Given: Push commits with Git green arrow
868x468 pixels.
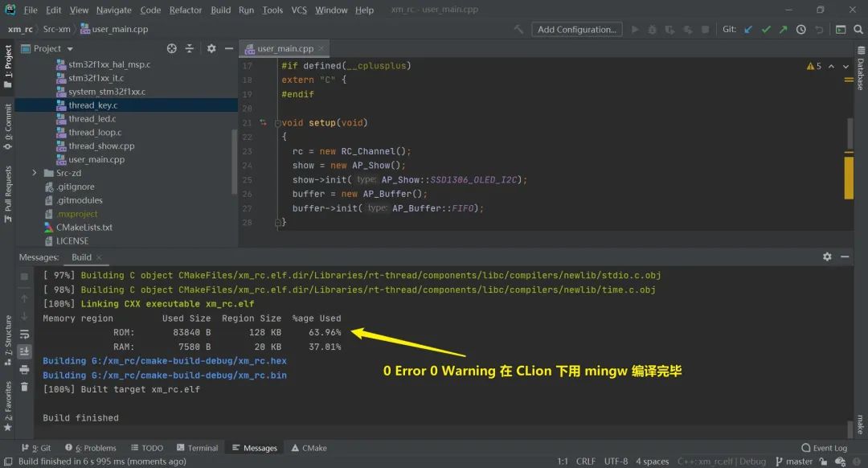Looking at the screenshot, I should pyautogui.click(x=784, y=30).
